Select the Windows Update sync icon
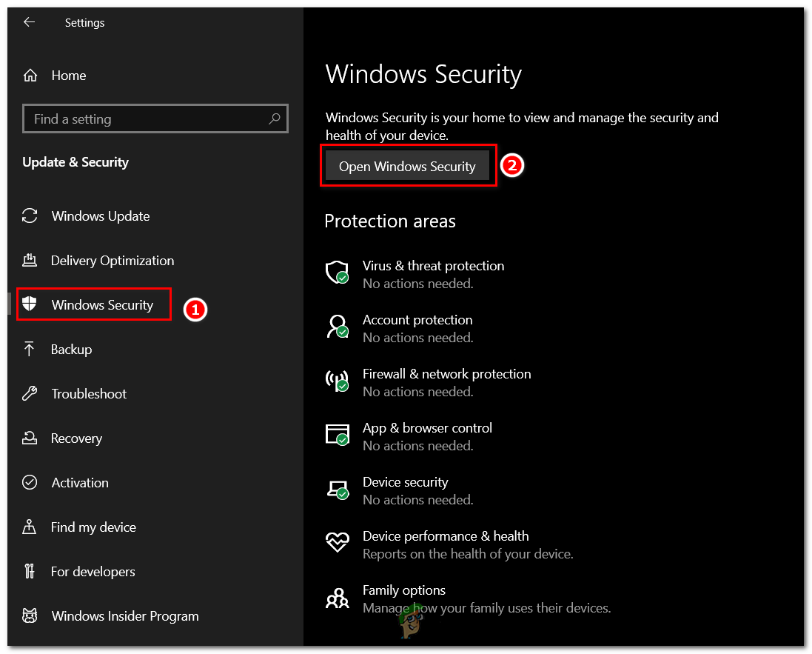 point(30,216)
